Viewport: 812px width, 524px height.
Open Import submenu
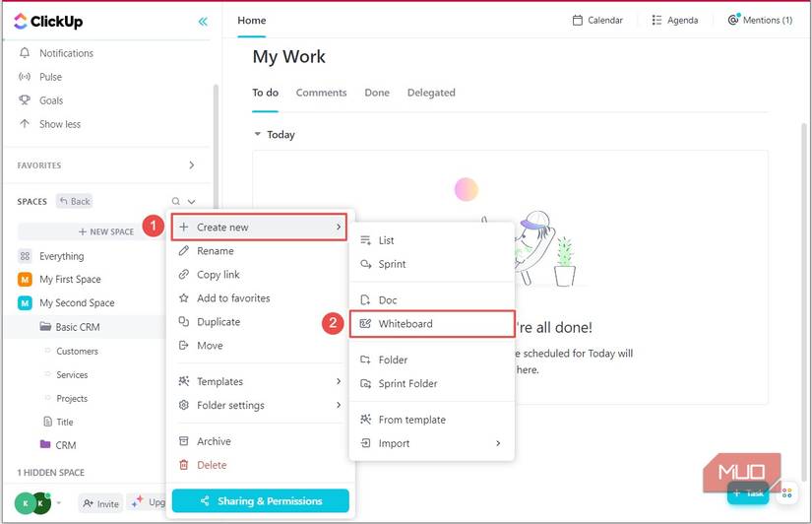click(432, 443)
